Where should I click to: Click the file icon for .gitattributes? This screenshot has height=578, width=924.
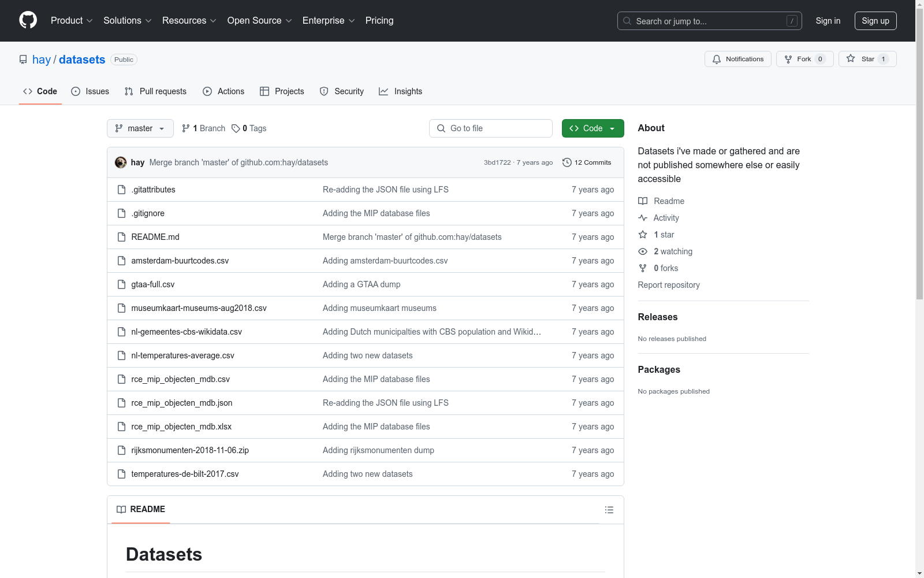(x=121, y=190)
